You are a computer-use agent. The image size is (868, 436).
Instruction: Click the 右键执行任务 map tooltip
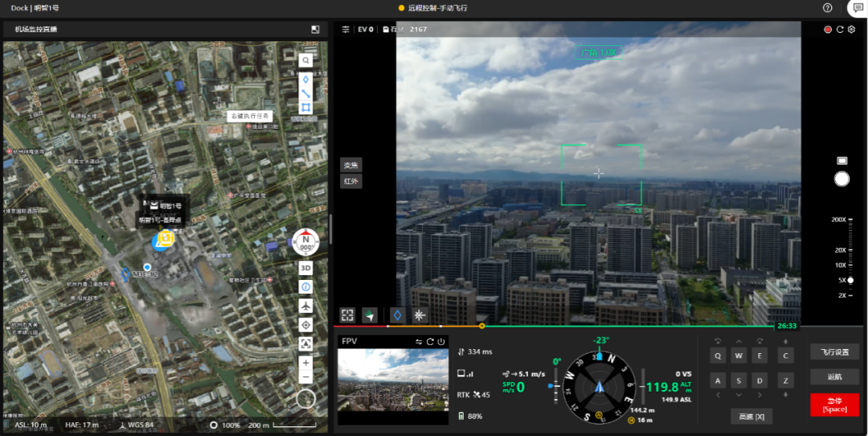pyautogui.click(x=250, y=117)
